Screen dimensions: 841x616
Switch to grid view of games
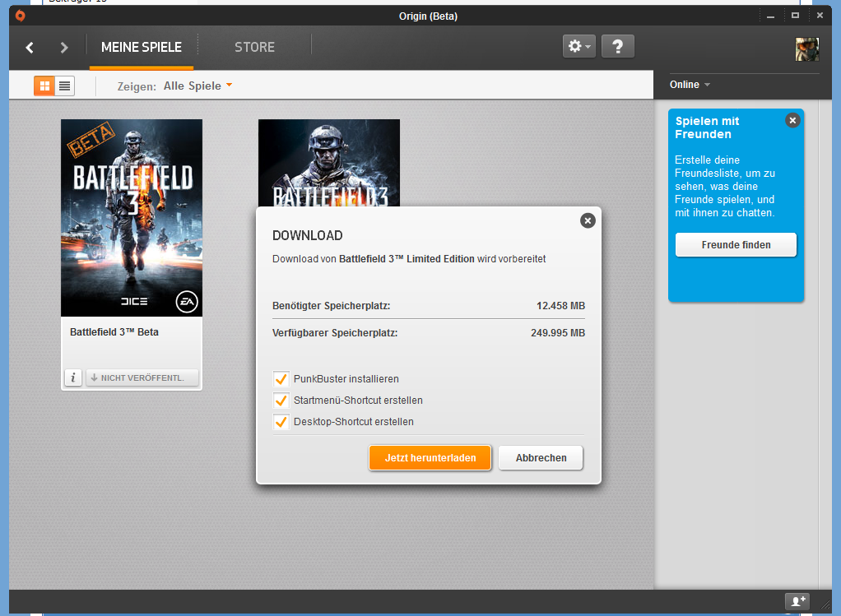point(44,86)
